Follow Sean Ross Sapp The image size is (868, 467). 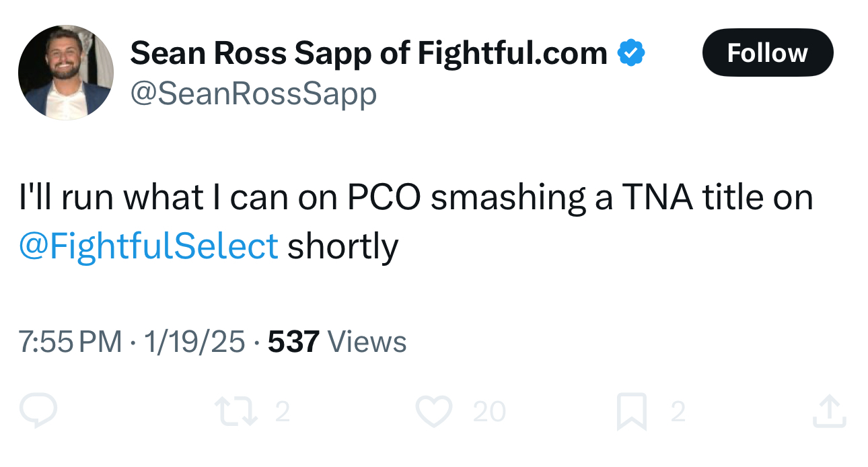767,52
